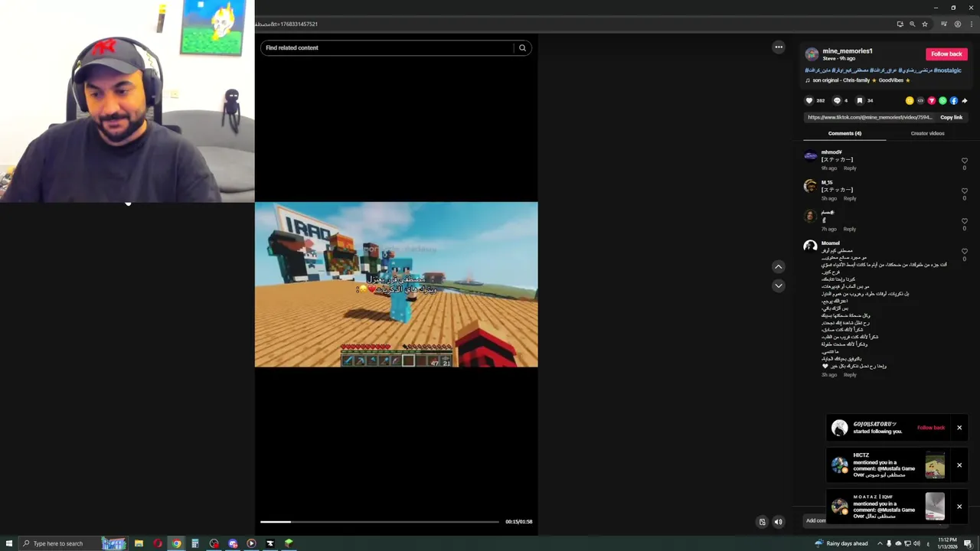Expand hidden system tray icons chevron
The height and width of the screenshot is (551, 980).
pyautogui.click(x=880, y=543)
